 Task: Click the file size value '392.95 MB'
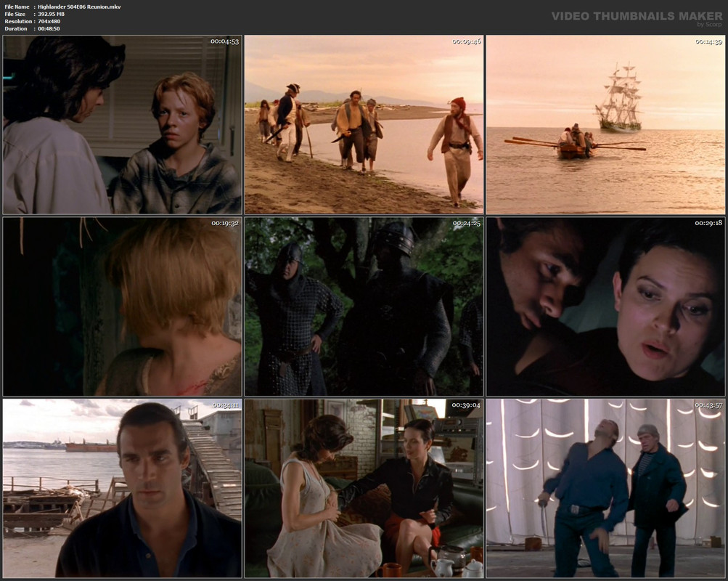point(51,15)
